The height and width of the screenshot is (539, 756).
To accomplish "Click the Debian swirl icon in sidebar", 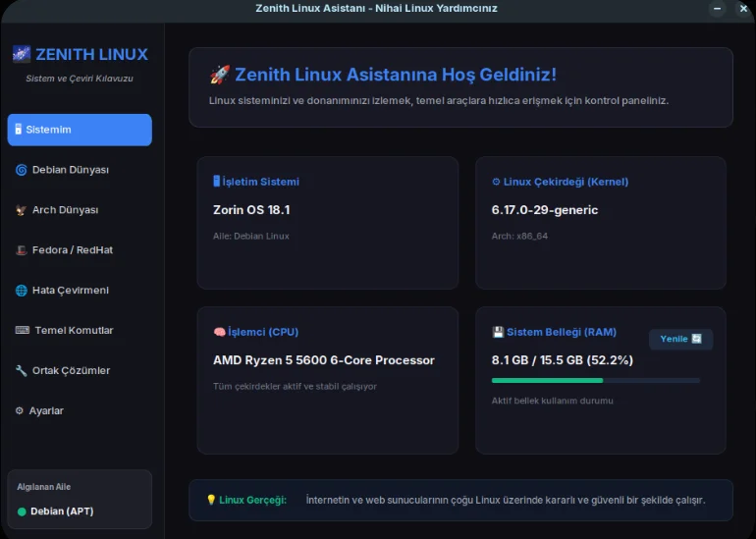I will click(22, 170).
